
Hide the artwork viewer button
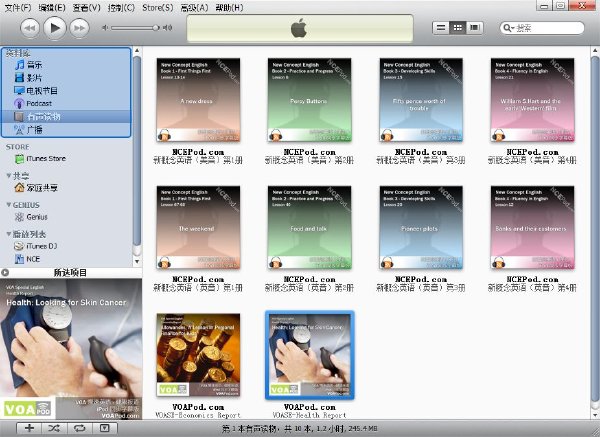coord(104,428)
